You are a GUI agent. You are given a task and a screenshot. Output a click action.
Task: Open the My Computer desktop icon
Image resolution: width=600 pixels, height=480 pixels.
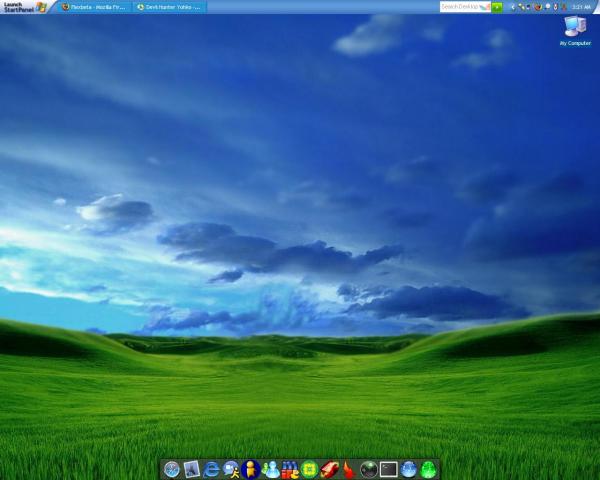[x=575, y=31]
